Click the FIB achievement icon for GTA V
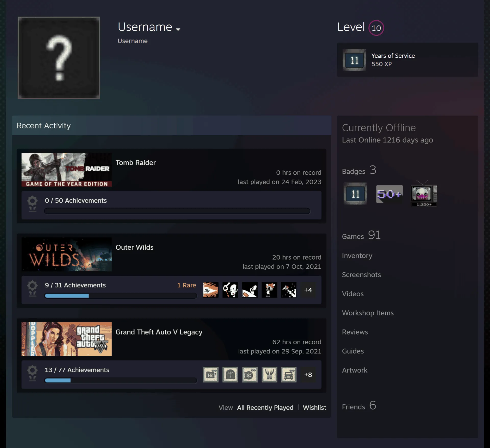Screen dimensions: 490x448 211,374
